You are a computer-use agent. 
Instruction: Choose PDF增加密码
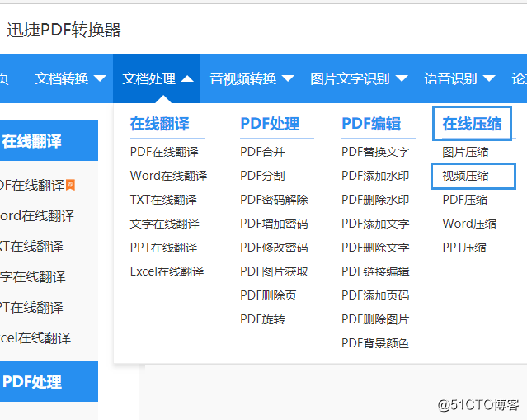coord(274,224)
